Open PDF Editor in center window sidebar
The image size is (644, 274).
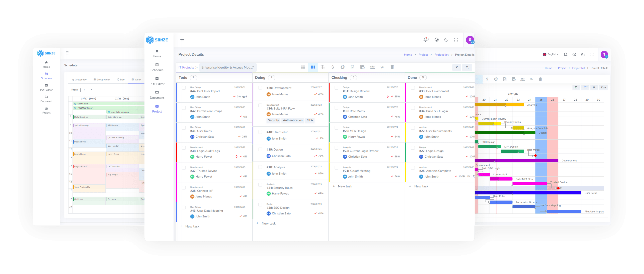pos(157,81)
